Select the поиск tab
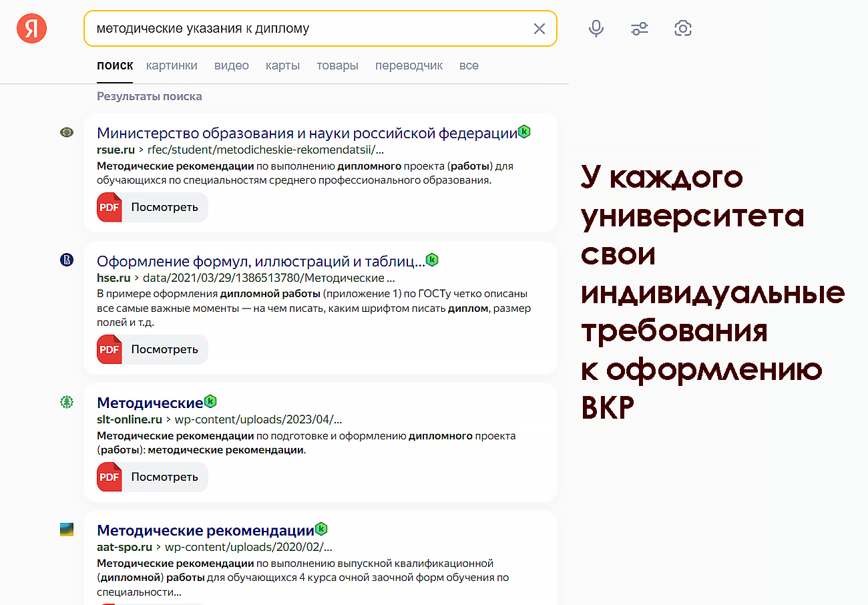The width and height of the screenshot is (868, 605). (x=115, y=65)
